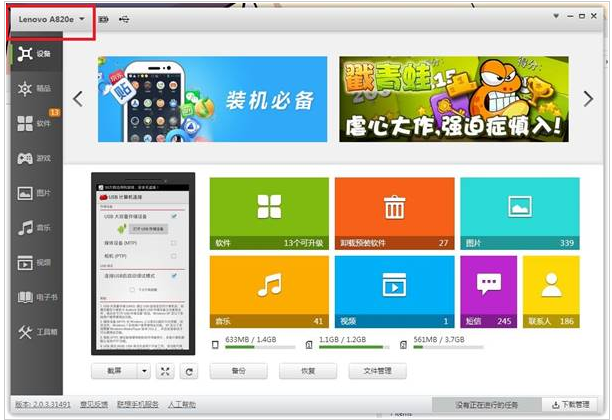612x420 pixels.
Task: Open the 音乐 (Music) sidebar section
Action: pos(32,228)
